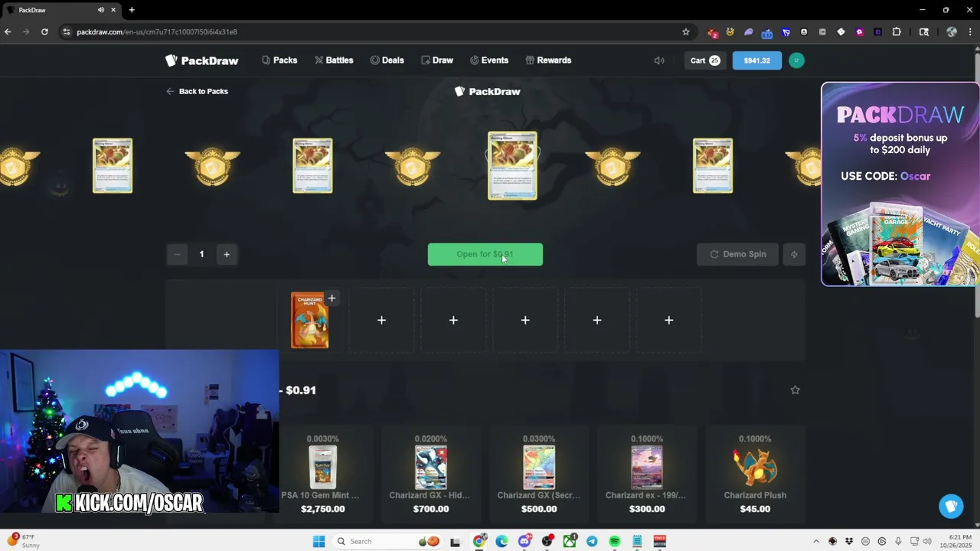The width and height of the screenshot is (980, 551).
Task: Open the blue support chat bubble
Action: click(x=951, y=506)
